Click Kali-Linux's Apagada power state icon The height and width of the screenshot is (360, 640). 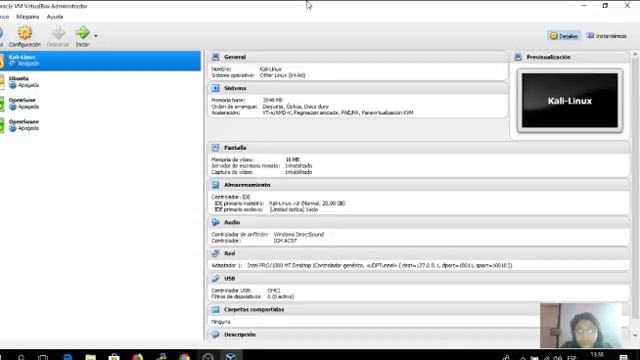click(13, 63)
